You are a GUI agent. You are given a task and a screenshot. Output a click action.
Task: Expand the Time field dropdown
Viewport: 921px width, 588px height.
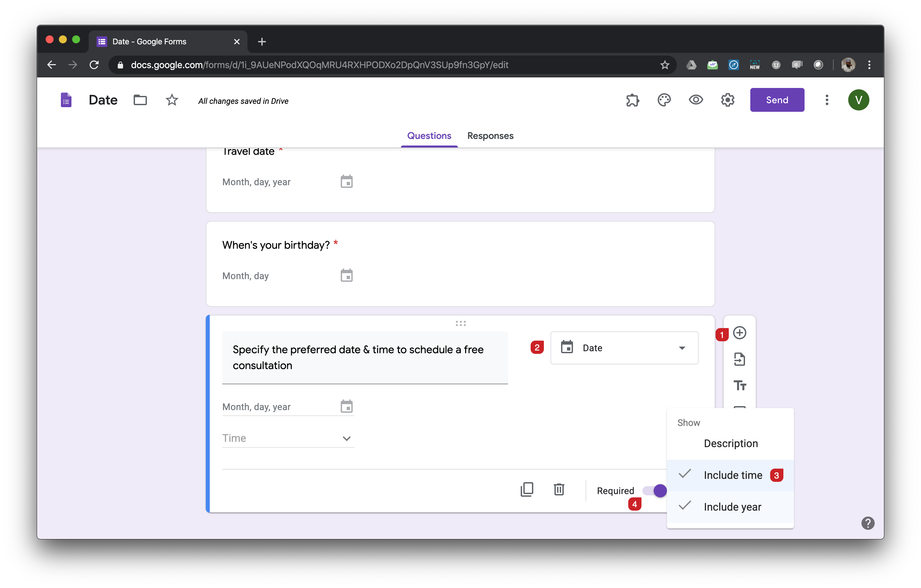click(x=346, y=439)
